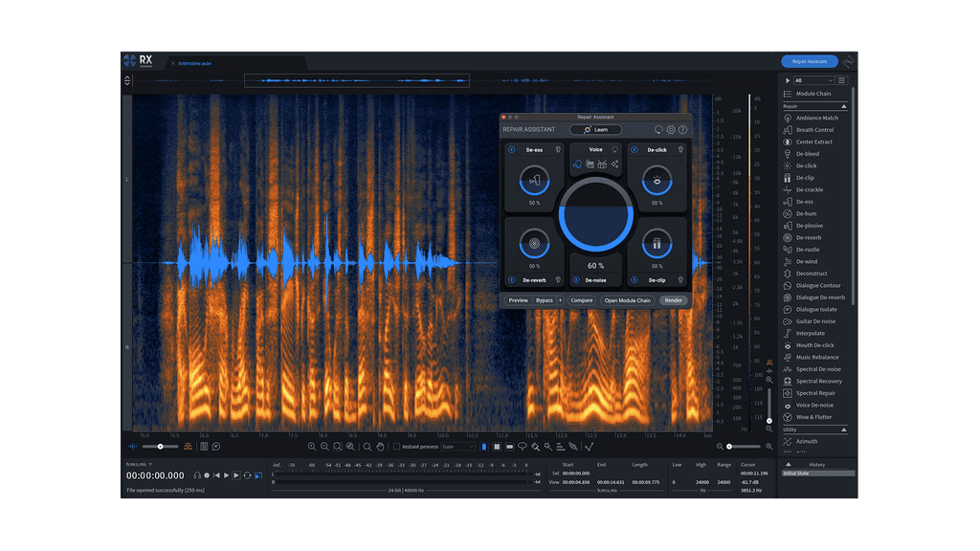Select the hand grab tool
The height and width of the screenshot is (551, 980).
click(380, 446)
